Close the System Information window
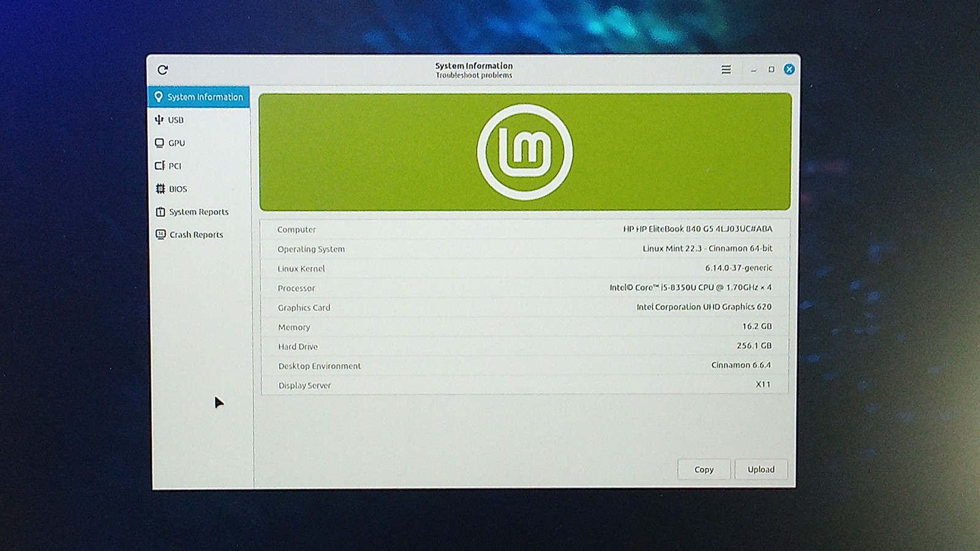Image resolution: width=980 pixels, height=551 pixels. pyautogui.click(x=789, y=69)
